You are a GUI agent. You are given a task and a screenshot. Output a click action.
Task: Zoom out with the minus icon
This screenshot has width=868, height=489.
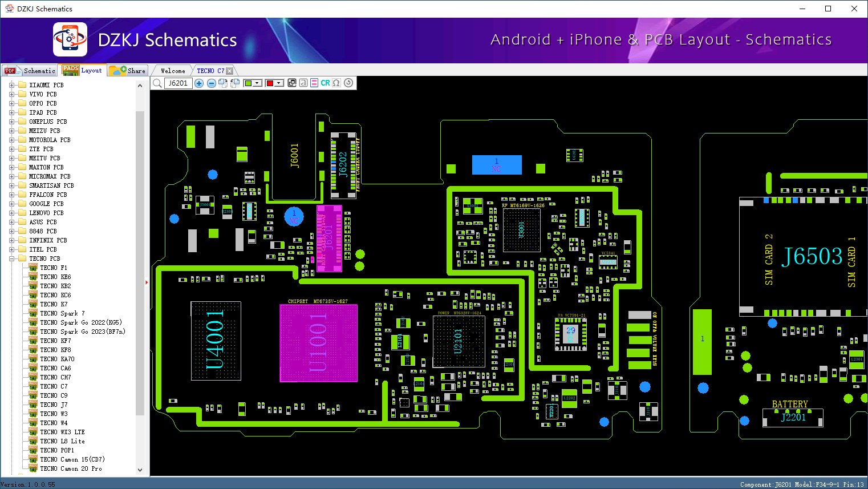point(212,83)
